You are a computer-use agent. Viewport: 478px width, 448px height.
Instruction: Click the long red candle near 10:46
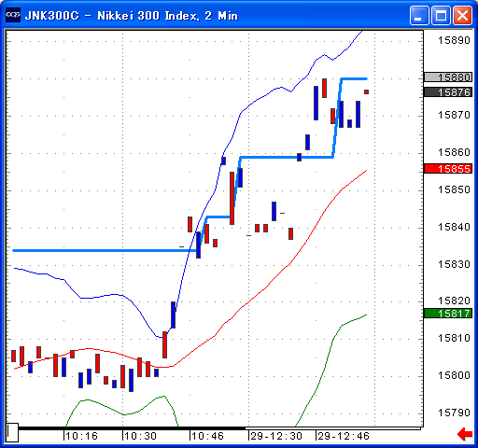tap(232, 198)
